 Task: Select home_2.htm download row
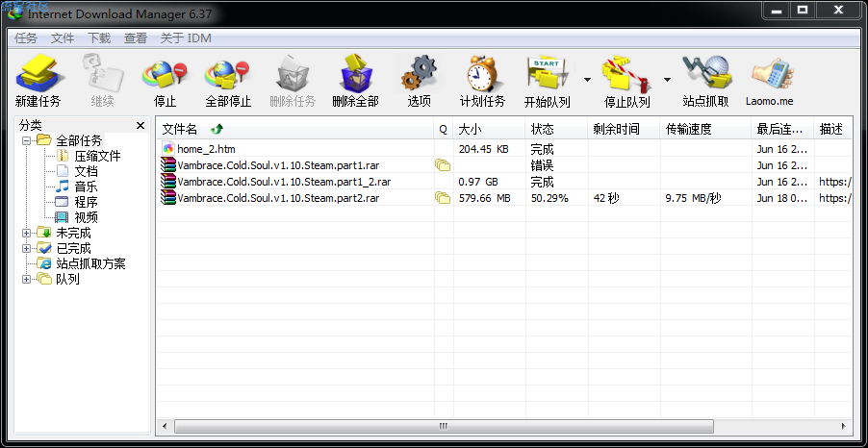503,149
